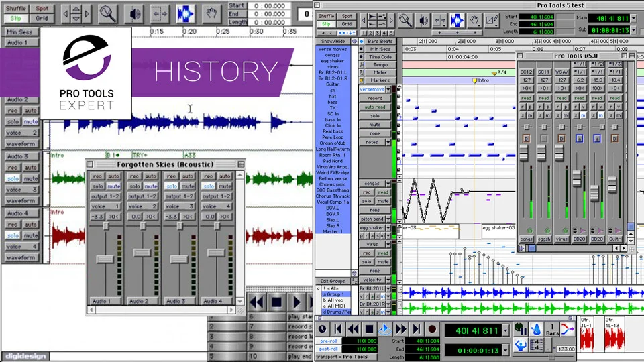Click the Online clock button in the transport
The height and width of the screenshot is (362, 644).
(323, 329)
